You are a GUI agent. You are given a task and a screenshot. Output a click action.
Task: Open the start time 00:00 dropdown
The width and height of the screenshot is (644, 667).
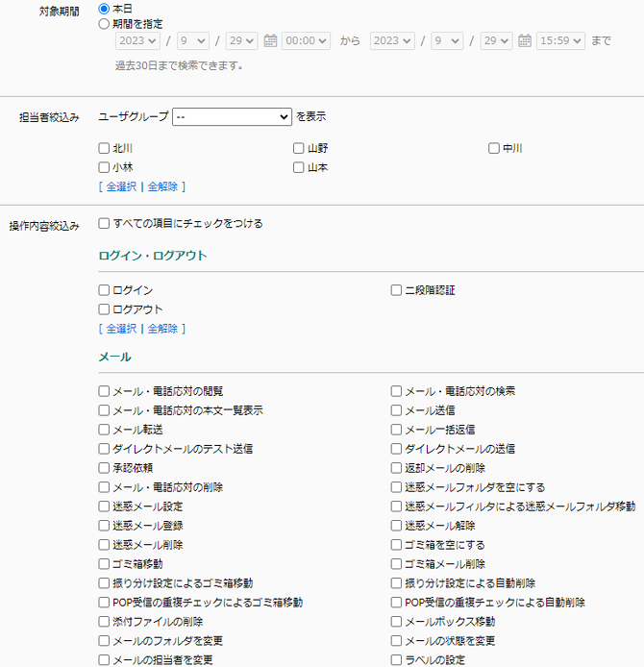click(x=307, y=41)
